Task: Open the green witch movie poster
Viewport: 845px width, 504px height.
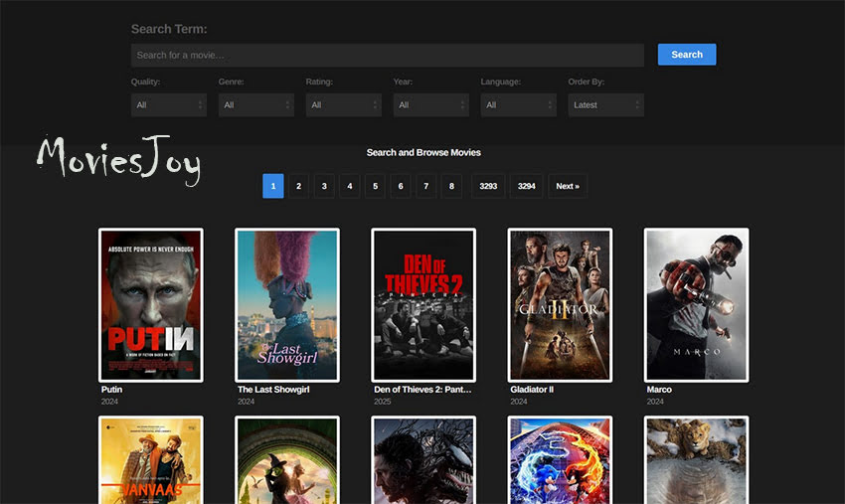Action: click(x=287, y=460)
